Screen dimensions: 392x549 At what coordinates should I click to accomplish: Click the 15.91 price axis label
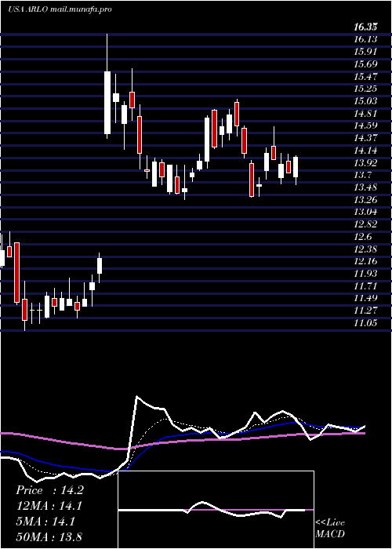point(366,52)
